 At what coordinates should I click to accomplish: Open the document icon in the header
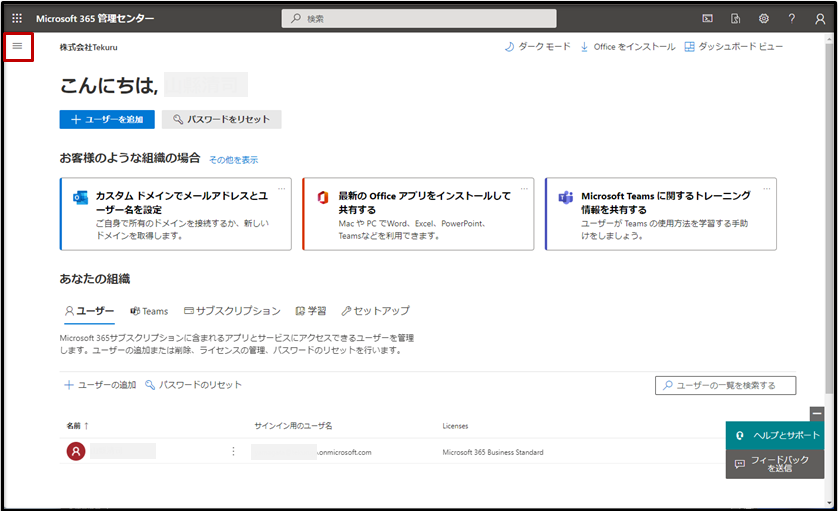click(735, 19)
